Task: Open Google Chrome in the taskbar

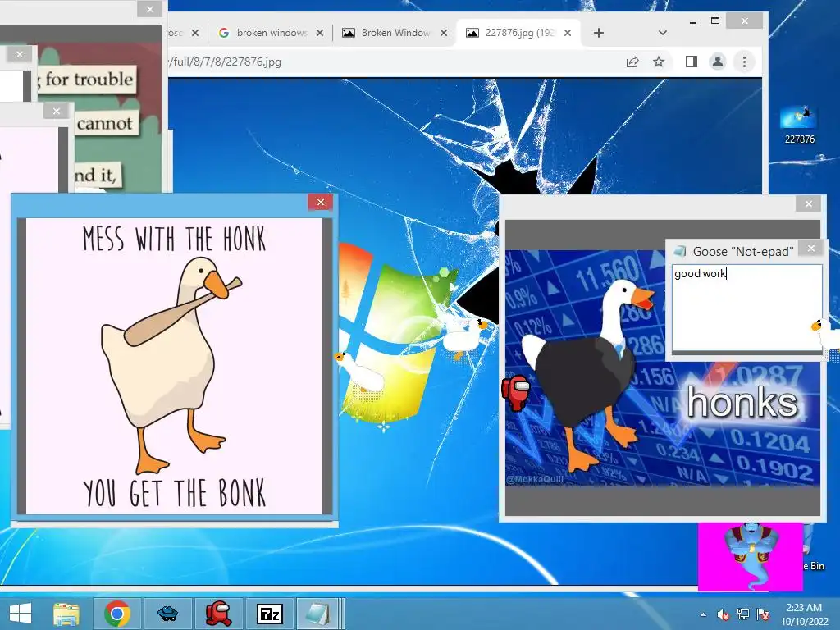Action: [117, 614]
